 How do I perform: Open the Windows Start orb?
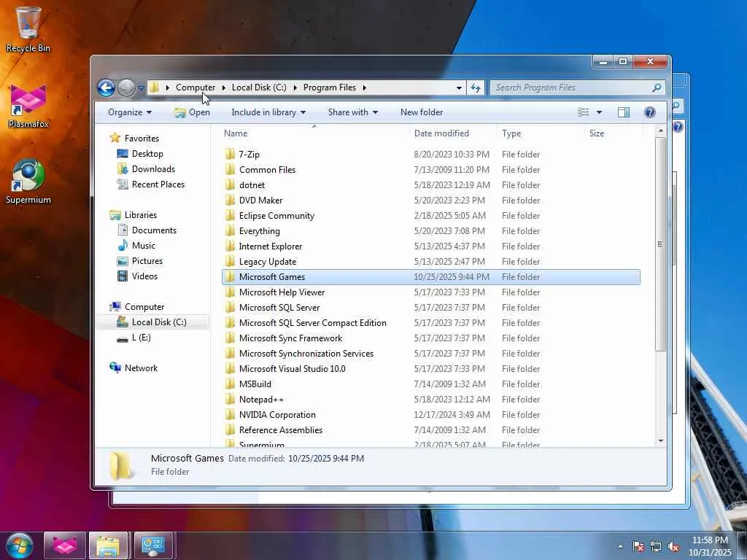(x=20, y=545)
